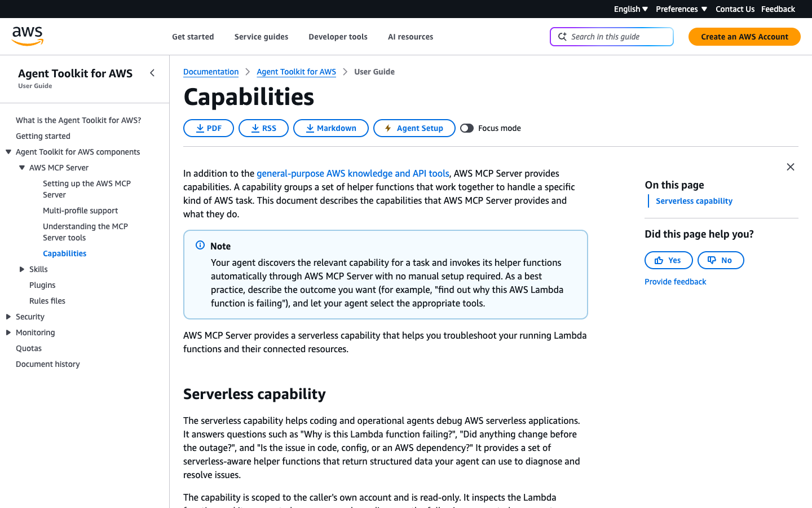Toggle Focus mode switch
Image resolution: width=812 pixels, height=508 pixels.
467,128
